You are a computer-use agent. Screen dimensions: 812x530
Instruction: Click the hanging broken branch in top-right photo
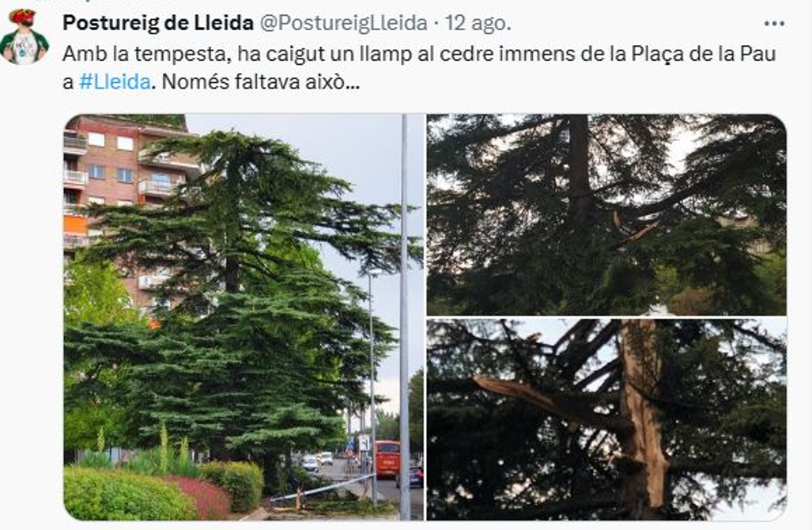634,228
